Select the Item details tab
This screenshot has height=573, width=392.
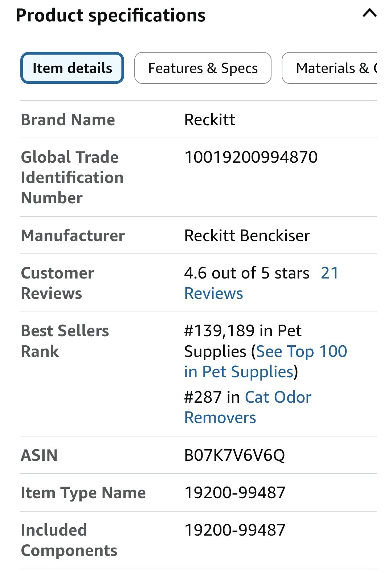coord(72,68)
